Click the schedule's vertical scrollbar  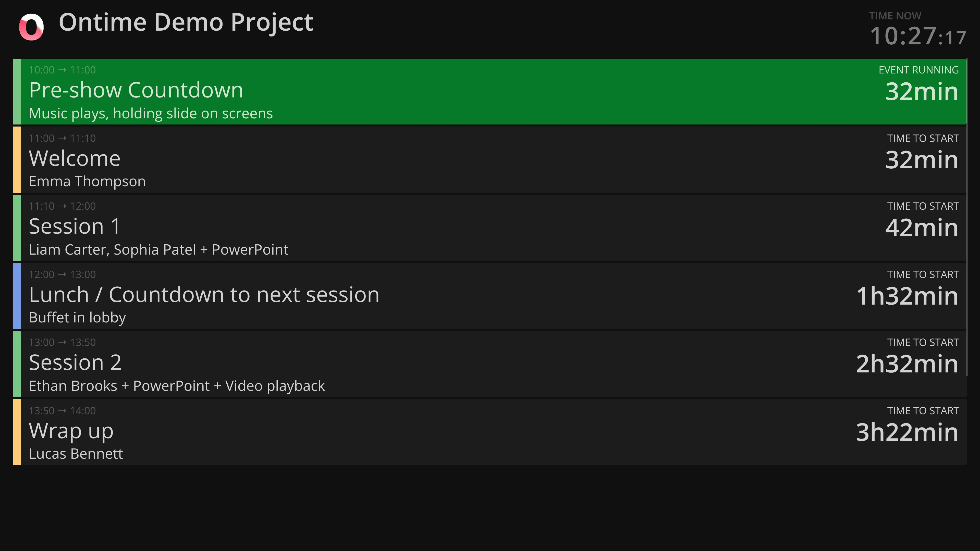click(x=966, y=217)
